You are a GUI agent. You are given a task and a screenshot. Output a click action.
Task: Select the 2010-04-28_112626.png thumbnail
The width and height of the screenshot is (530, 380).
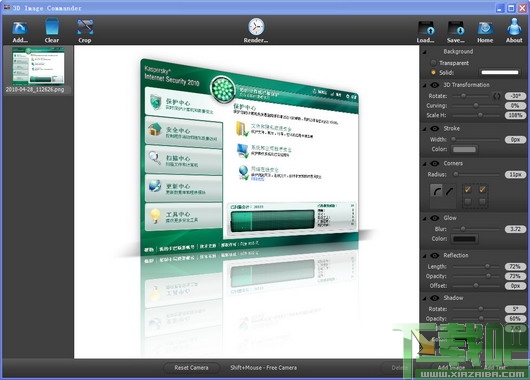tap(38, 70)
